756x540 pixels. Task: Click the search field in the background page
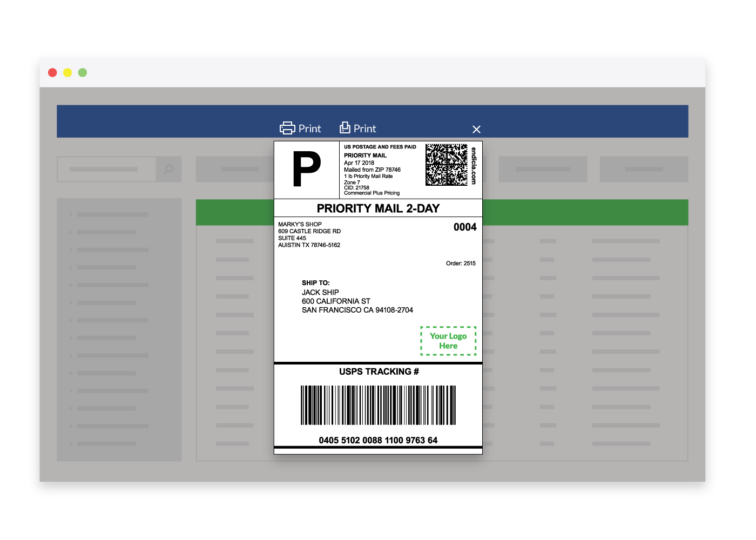(107, 169)
